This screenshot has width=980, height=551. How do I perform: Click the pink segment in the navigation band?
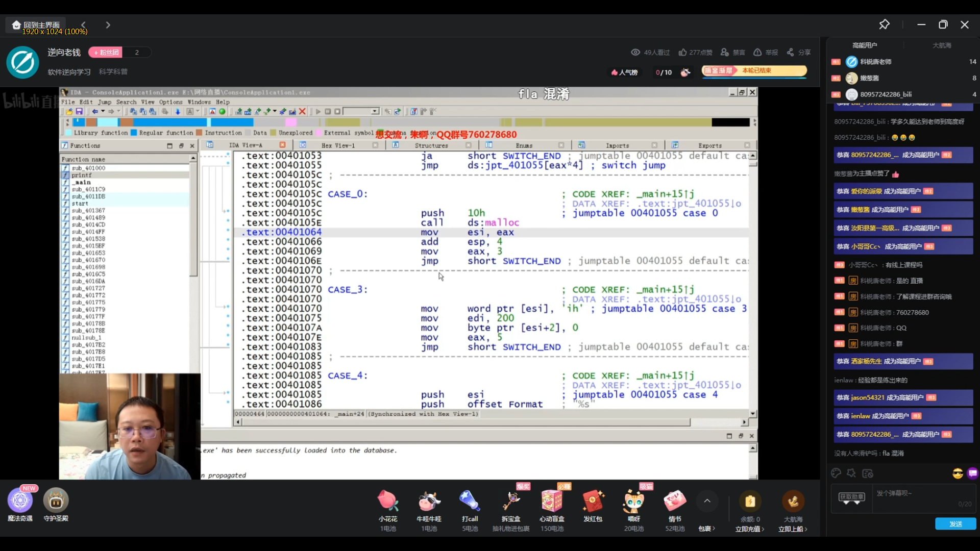point(291,122)
